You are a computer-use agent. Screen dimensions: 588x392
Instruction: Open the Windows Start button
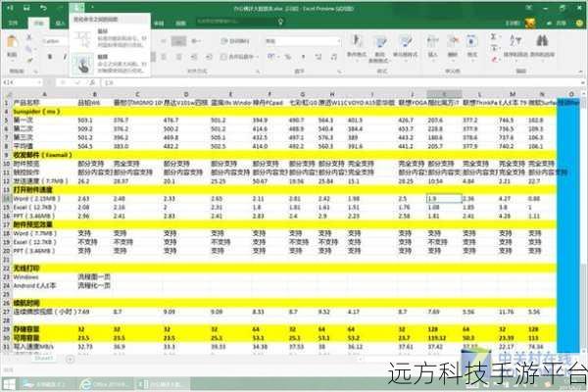[9, 384]
